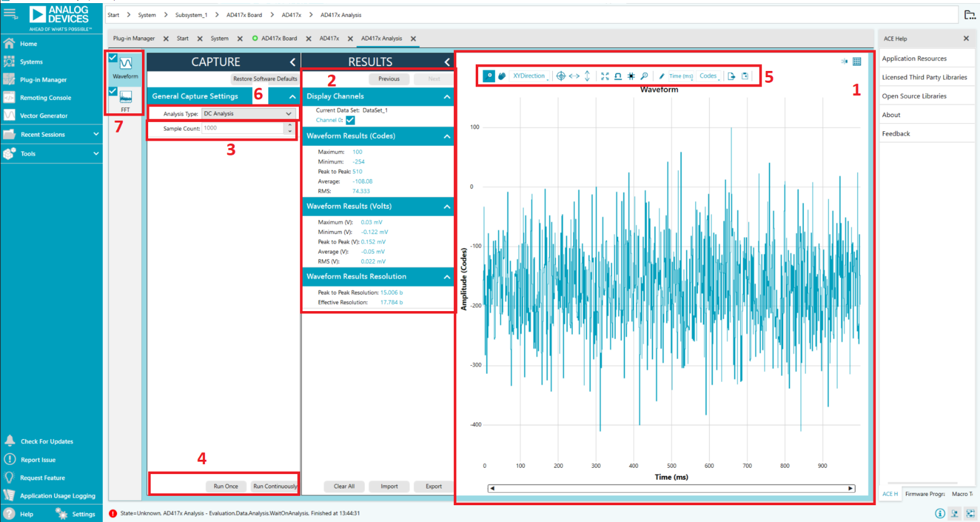Click the magnifier icon in chart toolbar

644,76
